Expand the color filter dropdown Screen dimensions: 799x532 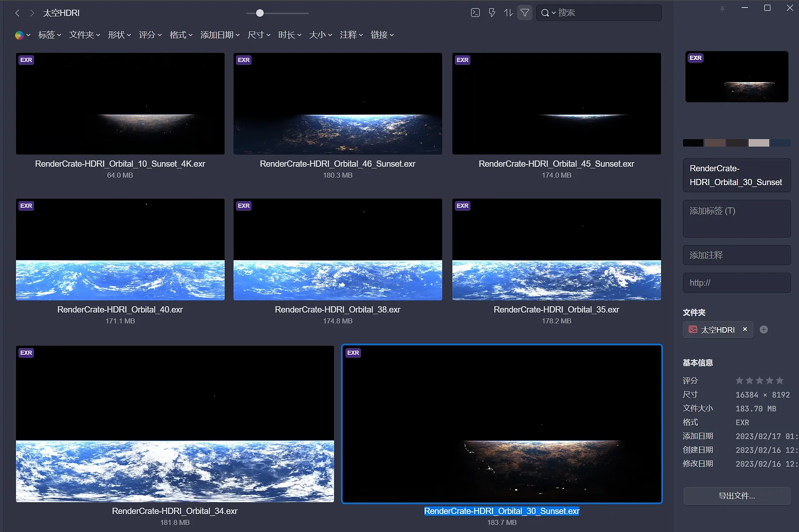23,35
